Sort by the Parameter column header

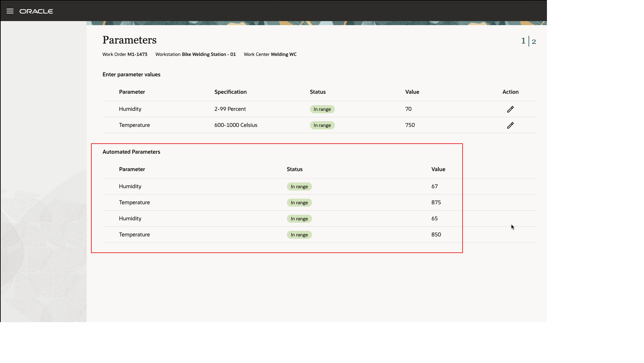132,91
